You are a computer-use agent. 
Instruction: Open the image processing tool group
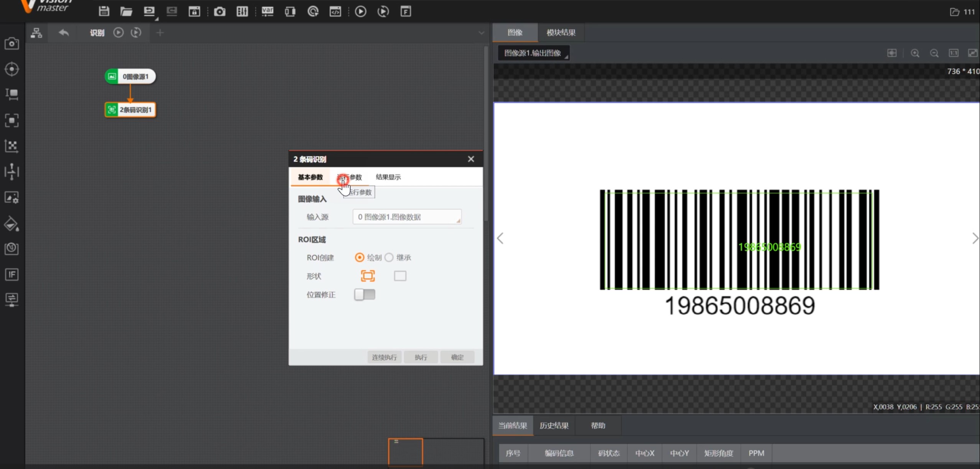point(12,197)
